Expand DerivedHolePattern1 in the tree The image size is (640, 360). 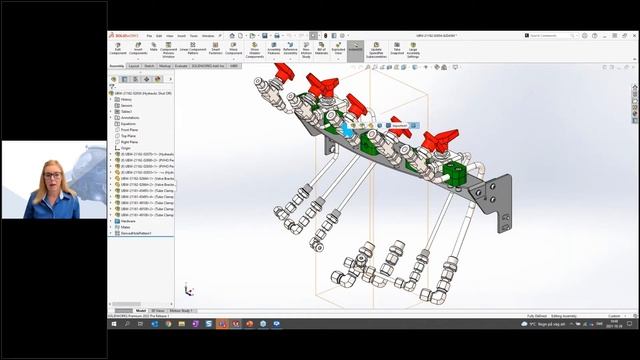pos(111,233)
